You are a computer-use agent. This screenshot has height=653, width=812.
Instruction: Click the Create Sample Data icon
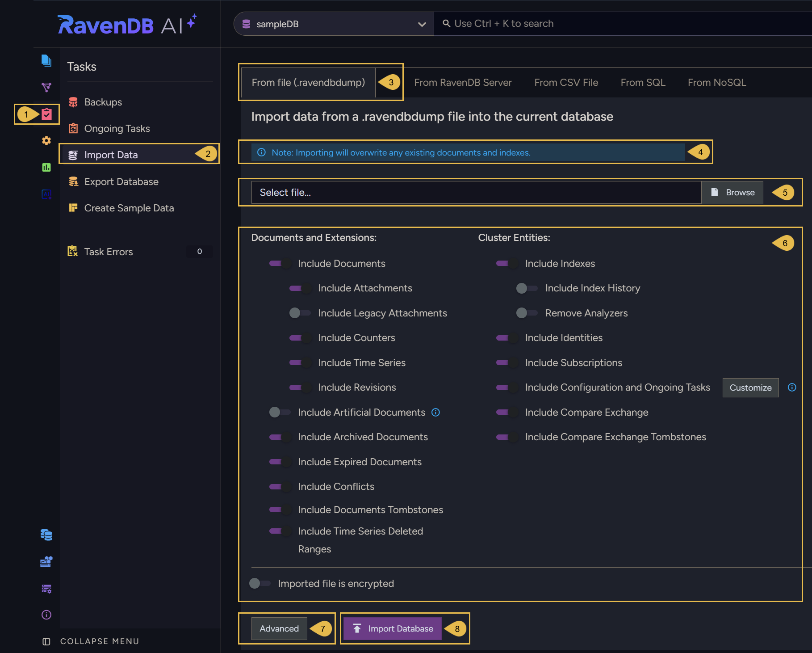(73, 208)
